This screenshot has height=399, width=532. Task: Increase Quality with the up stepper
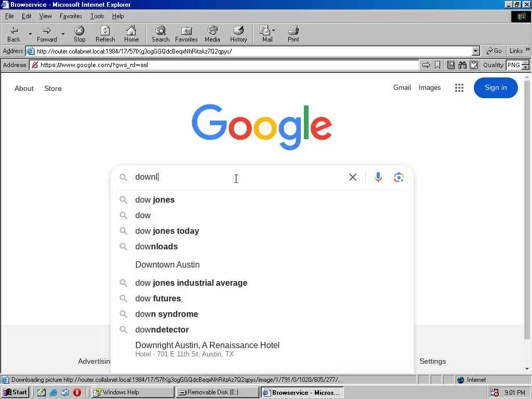(526, 62)
